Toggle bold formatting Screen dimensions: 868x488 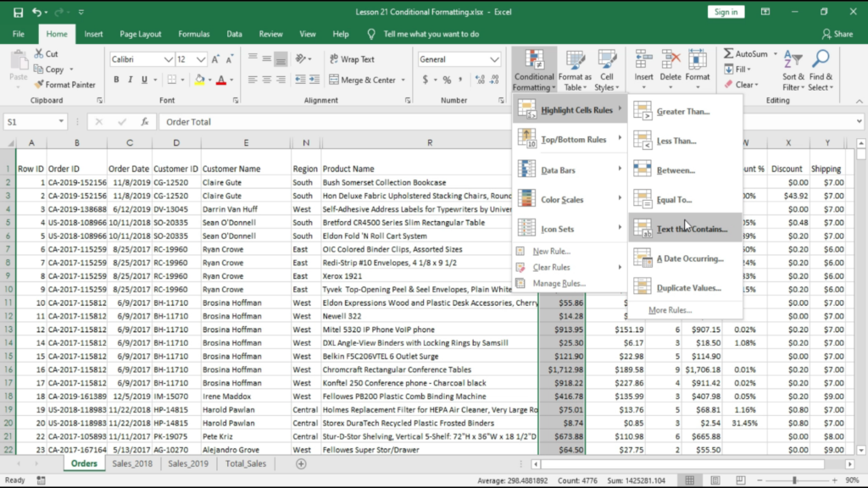(x=116, y=78)
